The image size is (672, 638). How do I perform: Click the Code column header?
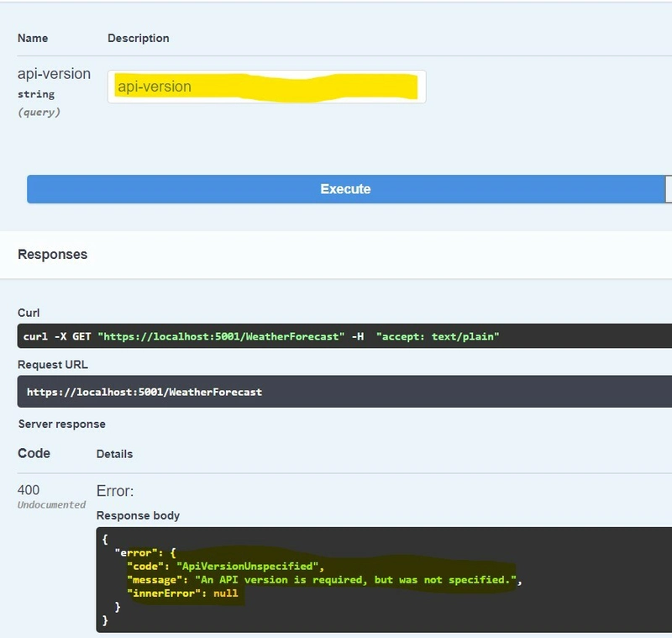[34, 453]
